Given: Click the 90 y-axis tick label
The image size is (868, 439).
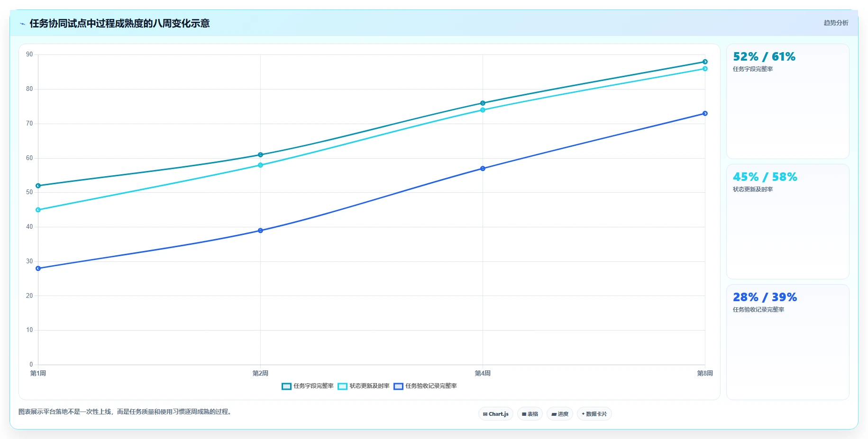Looking at the screenshot, I should (x=29, y=54).
